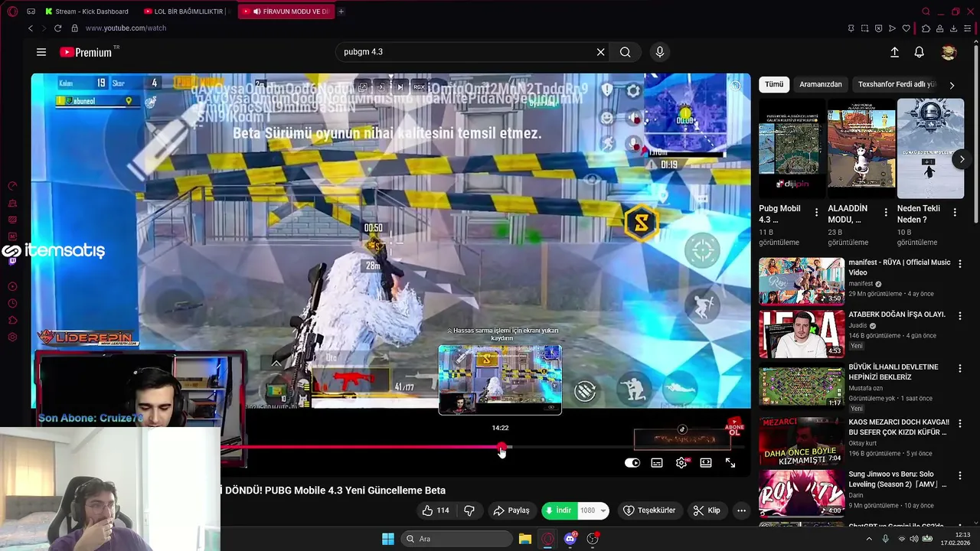Image resolution: width=980 pixels, height=551 pixels.
Task: Click the green İndir download button
Action: tap(560, 510)
